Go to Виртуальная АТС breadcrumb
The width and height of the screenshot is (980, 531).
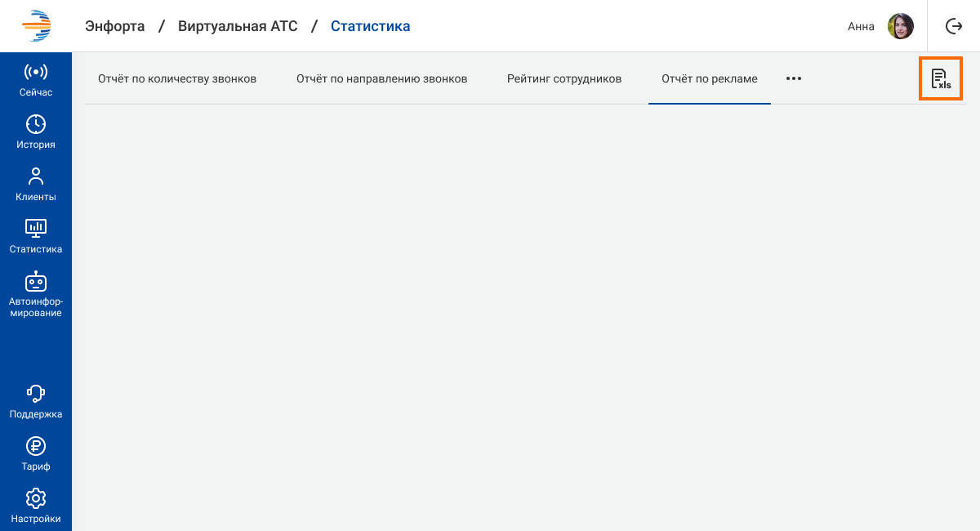tap(238, 26)
